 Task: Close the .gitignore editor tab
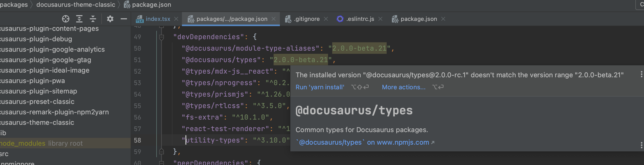pos(326,19)
